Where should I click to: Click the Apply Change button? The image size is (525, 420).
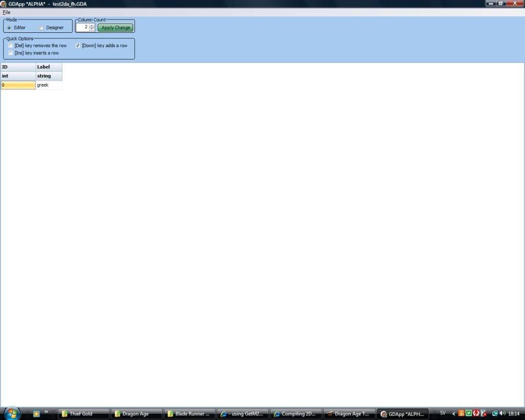[115, 28]
